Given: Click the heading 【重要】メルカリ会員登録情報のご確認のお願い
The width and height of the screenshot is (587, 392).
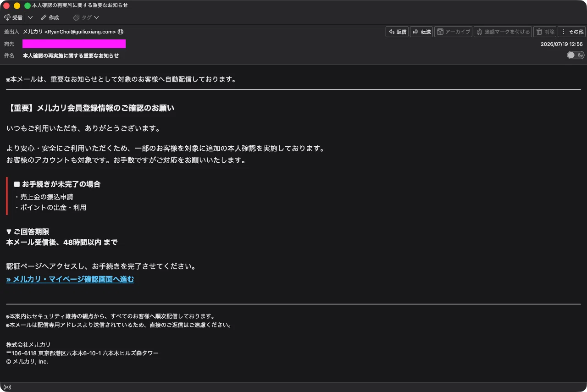Looking at the screenshot, I should [x=90, y=108].
